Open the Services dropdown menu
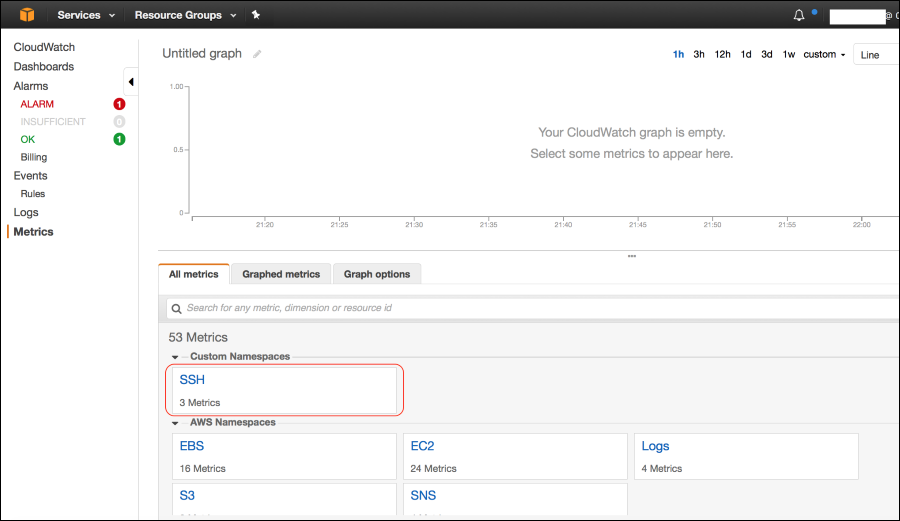 86,15
